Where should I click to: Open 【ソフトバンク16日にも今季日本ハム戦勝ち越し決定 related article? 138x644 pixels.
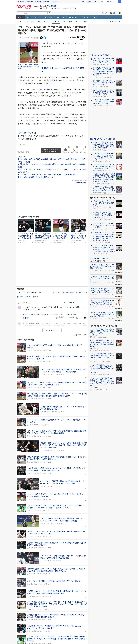(x=52, y=160)
